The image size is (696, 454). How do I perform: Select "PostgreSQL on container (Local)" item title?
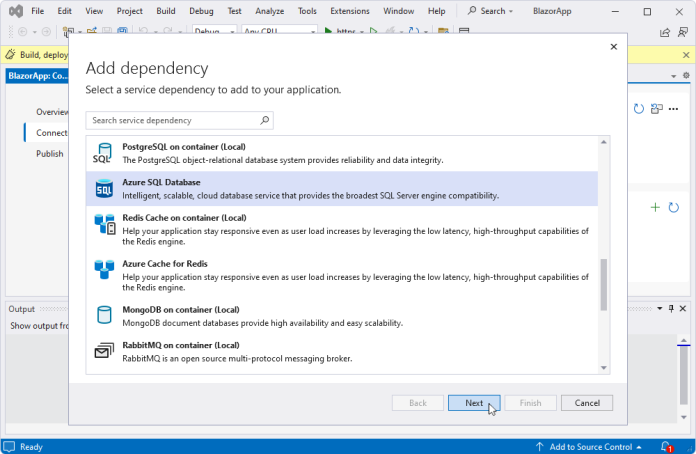[x=184, y=146]
